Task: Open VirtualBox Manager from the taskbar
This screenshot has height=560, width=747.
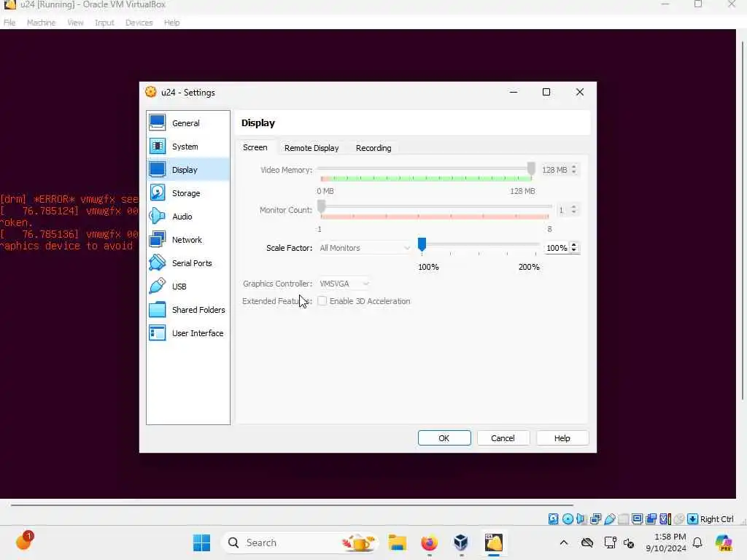Action: click(x=461, y=542)
